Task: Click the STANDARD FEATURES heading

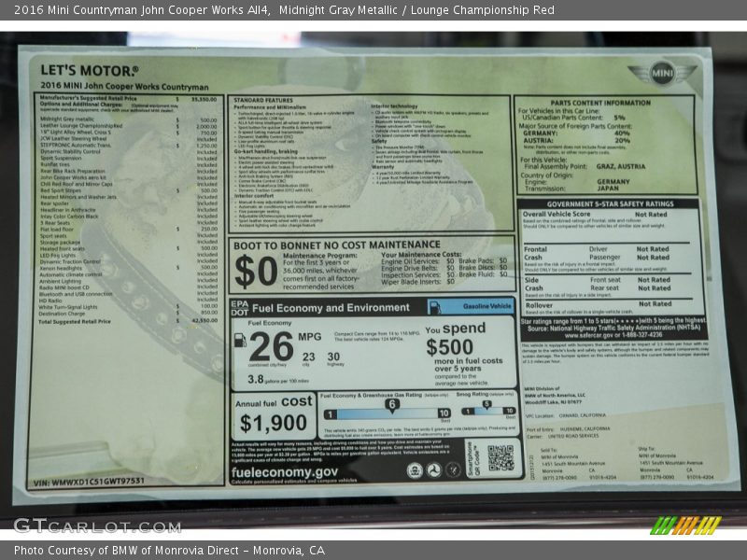Action: point(263,100)
